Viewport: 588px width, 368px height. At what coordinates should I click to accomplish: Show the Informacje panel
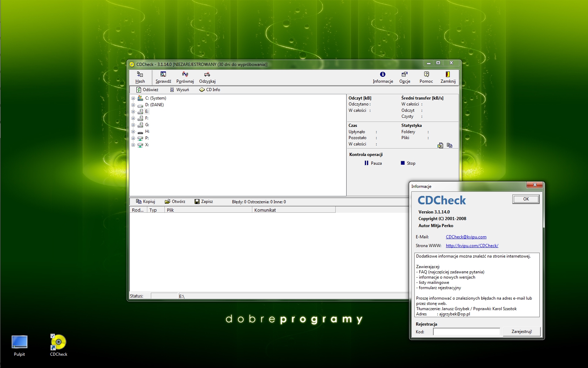pos(383,77)
